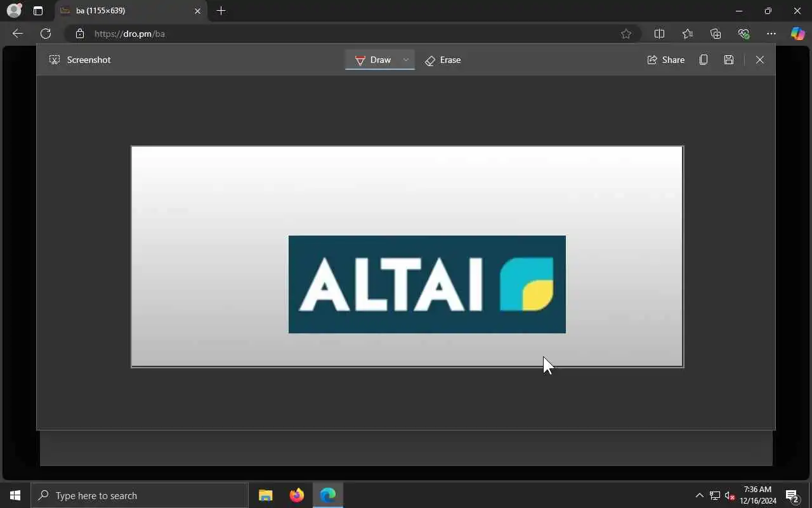Select the Erase tool
The height and width of the screenshot is (508, 812).
443,60
